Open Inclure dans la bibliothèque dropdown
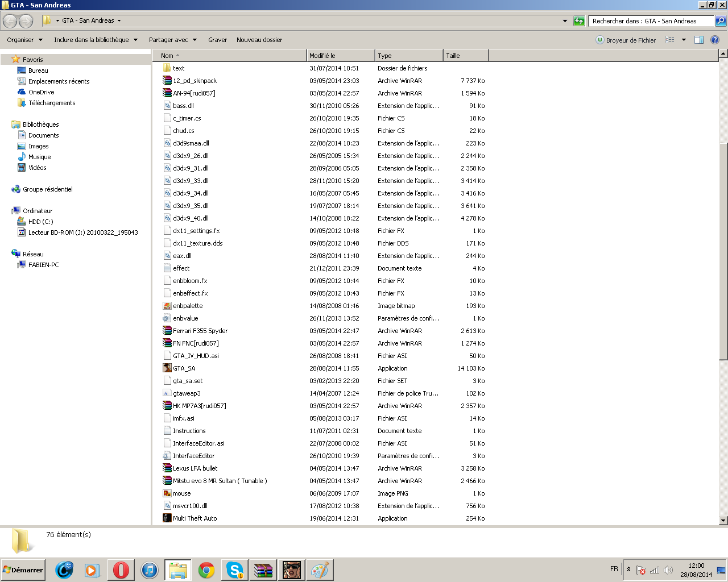This screenshot has height=582, width=728. point(96,40)
